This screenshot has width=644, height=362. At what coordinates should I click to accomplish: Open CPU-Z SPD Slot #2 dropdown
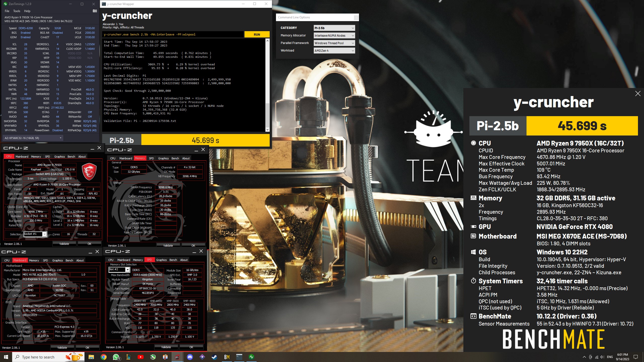point(119,269)
